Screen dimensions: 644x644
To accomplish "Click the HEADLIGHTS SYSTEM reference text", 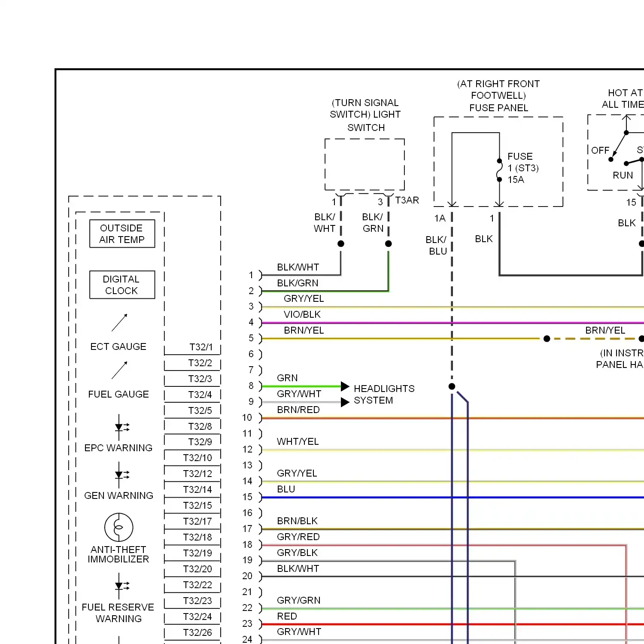I will click(x=384, y=394).
